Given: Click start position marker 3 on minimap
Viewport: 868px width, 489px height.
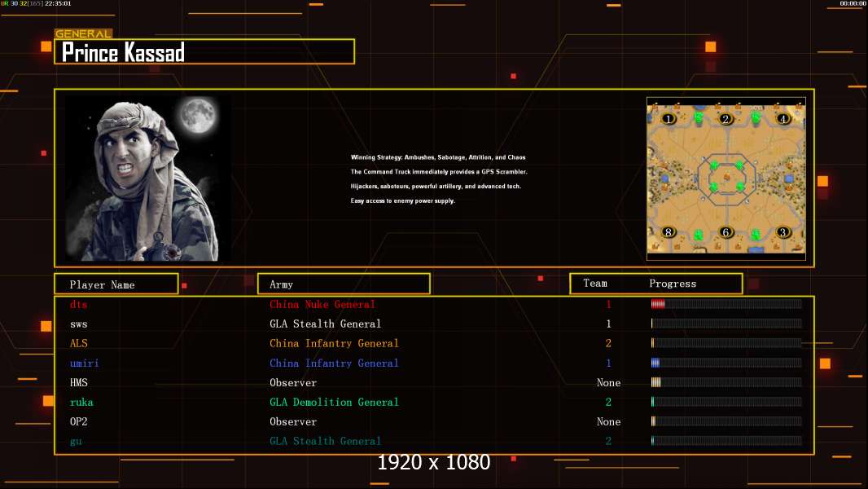Looking at the screenshot, I should point(783,232).
